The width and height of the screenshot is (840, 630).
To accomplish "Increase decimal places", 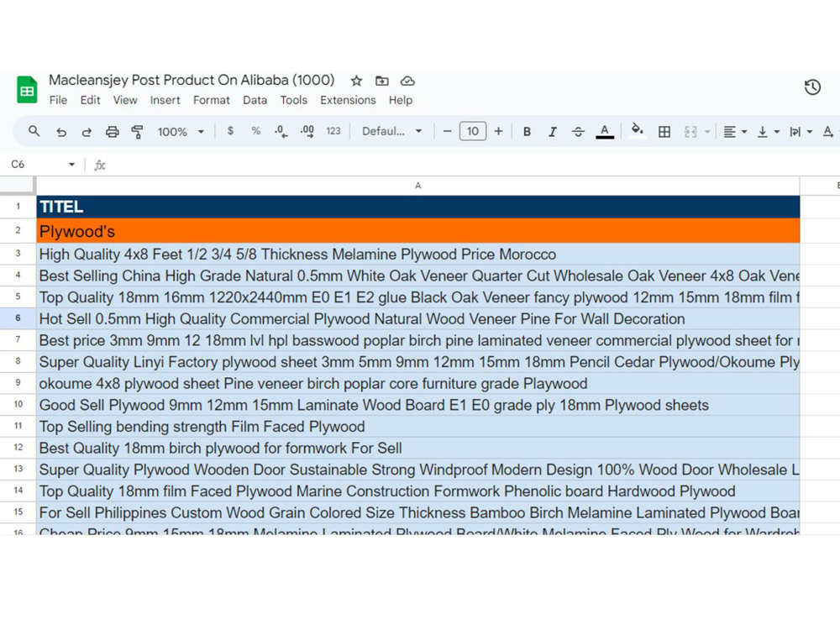I will tap(307, 131).
